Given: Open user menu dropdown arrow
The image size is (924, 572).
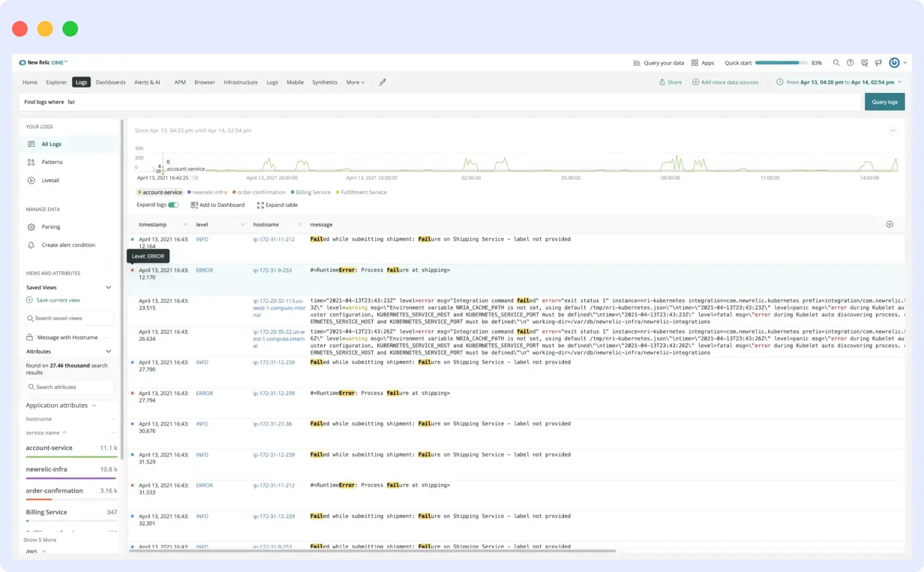Looking at the screenshot, I should coord(905,63).
